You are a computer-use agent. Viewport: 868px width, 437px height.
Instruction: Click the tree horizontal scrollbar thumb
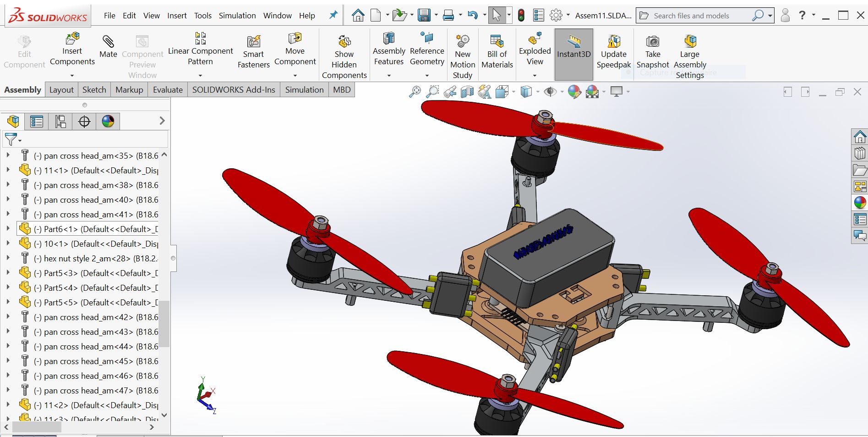[37, 427]
